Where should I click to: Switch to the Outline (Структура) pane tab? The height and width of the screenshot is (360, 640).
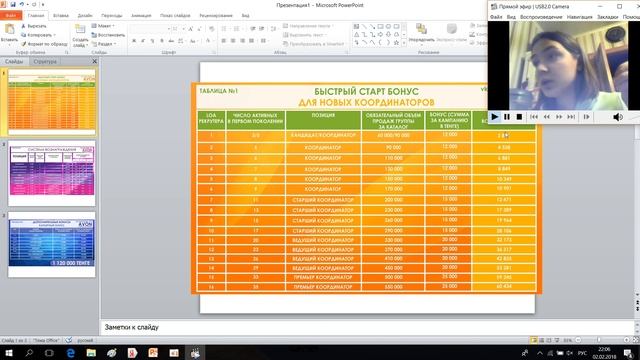pyautogui.click(x=45, y=61)
